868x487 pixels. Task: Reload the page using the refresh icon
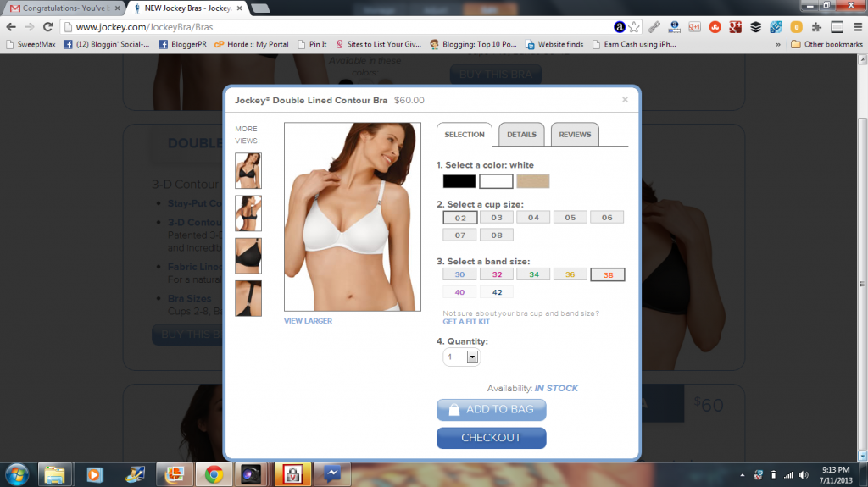(48, 26)
